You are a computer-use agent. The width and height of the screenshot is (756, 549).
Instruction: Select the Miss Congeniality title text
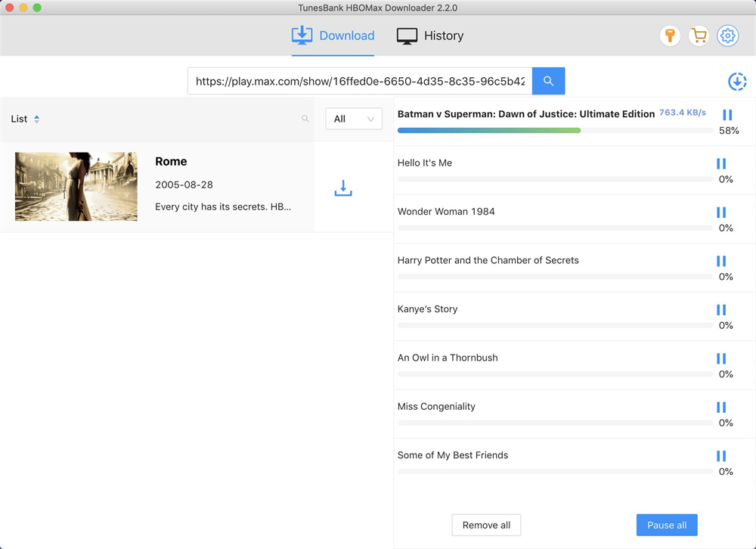click(436, 407)
